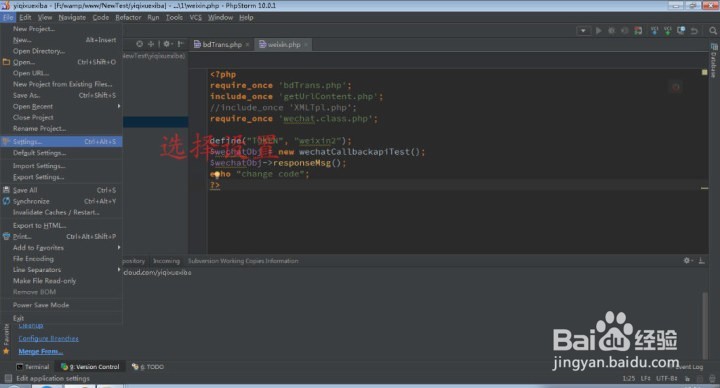Click the gear icon in Version Control panel
720x388 pixels.
coord(687,260)
